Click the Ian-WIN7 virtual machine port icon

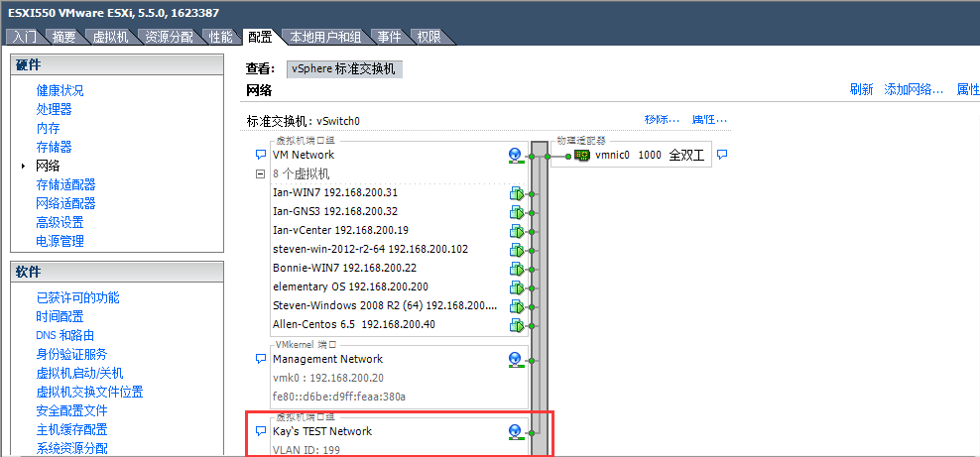pos(516,194)
